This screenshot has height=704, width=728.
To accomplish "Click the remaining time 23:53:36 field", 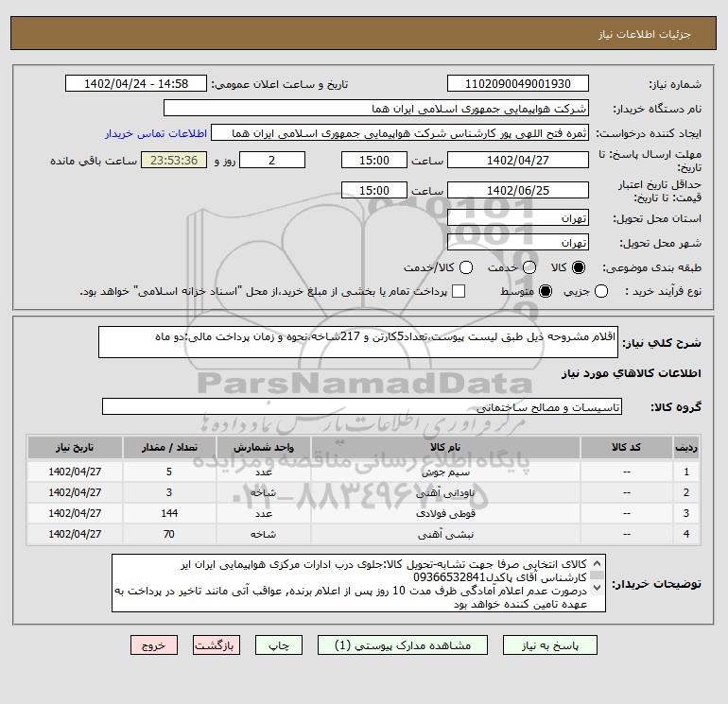I will 174,160.
